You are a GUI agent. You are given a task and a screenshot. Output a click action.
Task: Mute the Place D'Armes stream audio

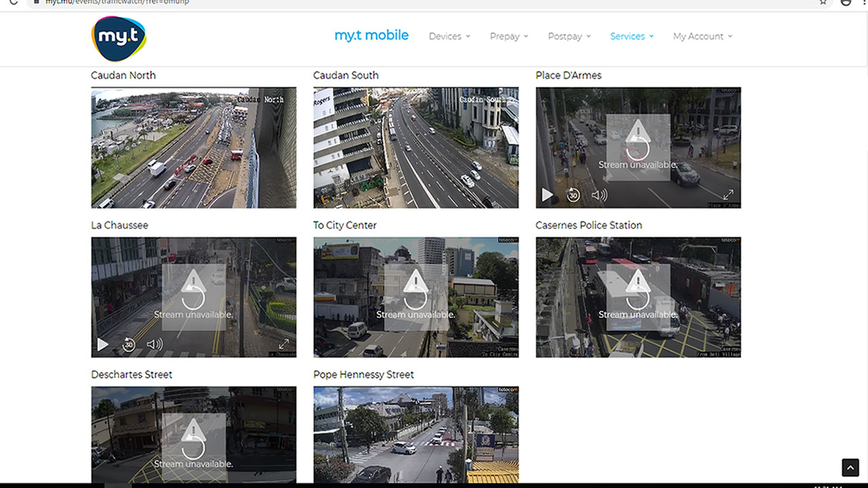[x=599, y=195]
